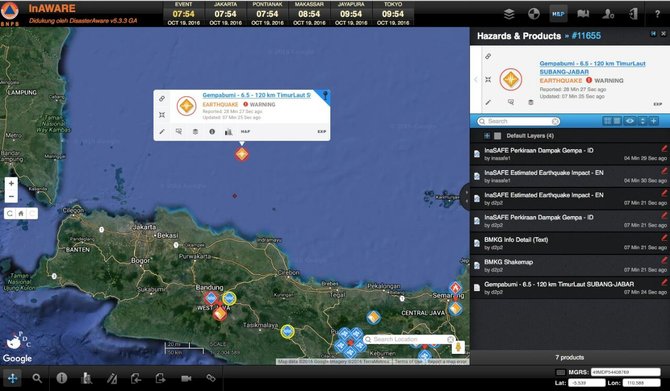This screenshot has height=391, width=670.
Task: Click the earthquake marker on the map
Action: click(x=242, y=154)
